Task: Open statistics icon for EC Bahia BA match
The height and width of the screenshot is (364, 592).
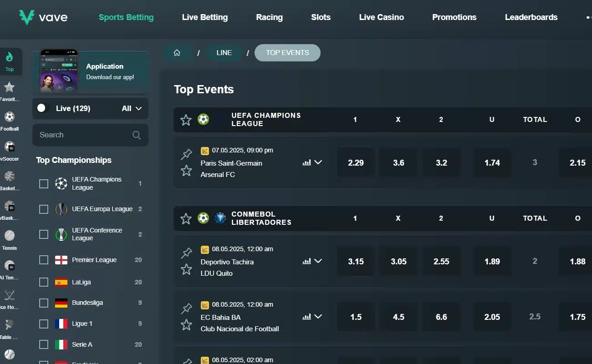Action: tap(306, 317)
